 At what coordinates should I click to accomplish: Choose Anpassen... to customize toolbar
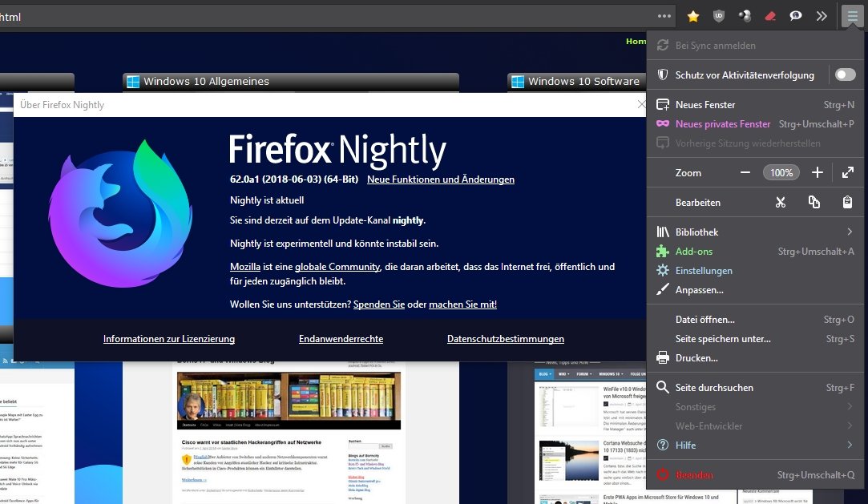tap(754, 290)
